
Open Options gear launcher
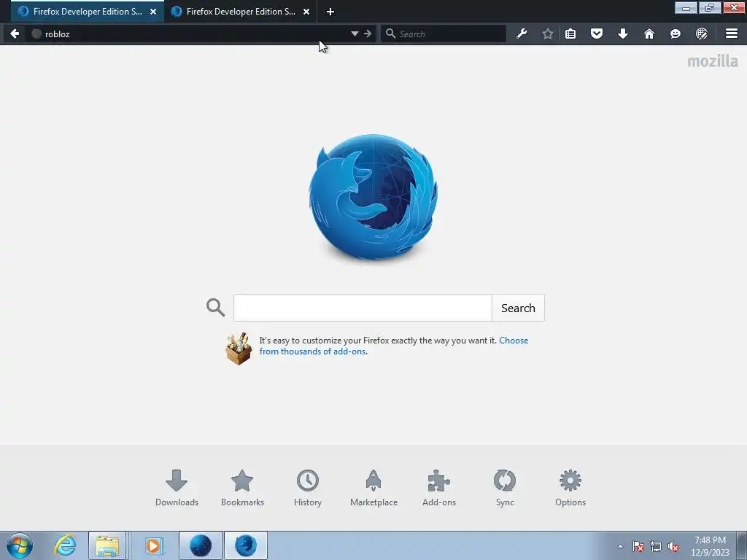(x=570, y=488)
